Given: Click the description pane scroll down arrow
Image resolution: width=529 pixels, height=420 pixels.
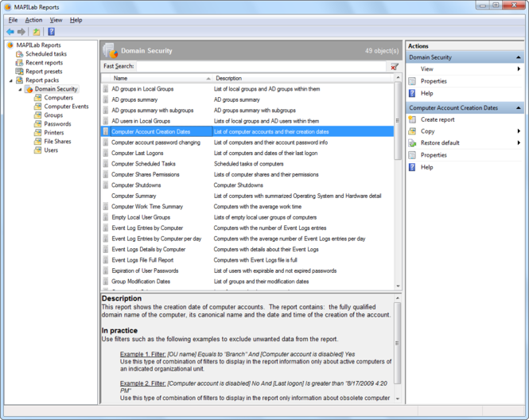Looking at the screenshot, I should pos(398,399).
